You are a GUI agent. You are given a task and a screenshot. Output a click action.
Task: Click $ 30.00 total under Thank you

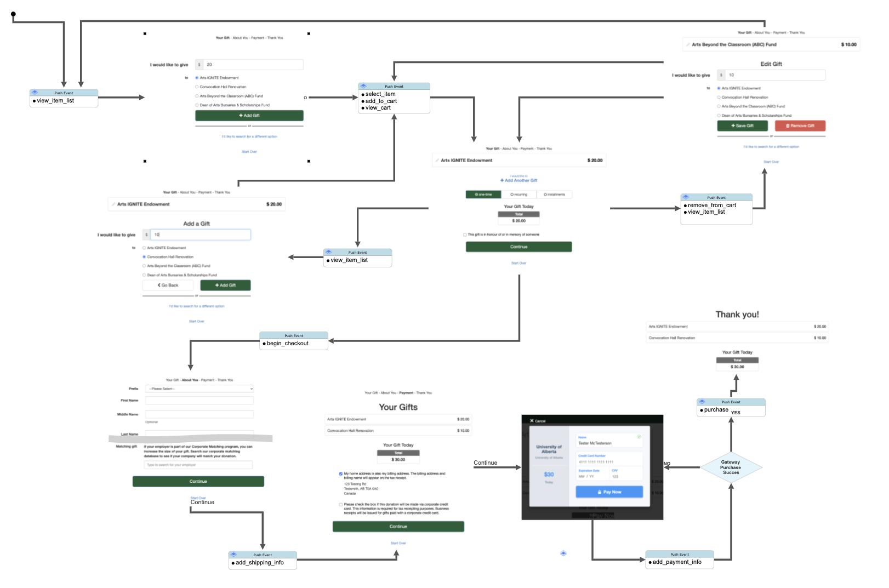pyautogui.click(x=737, y=367)
